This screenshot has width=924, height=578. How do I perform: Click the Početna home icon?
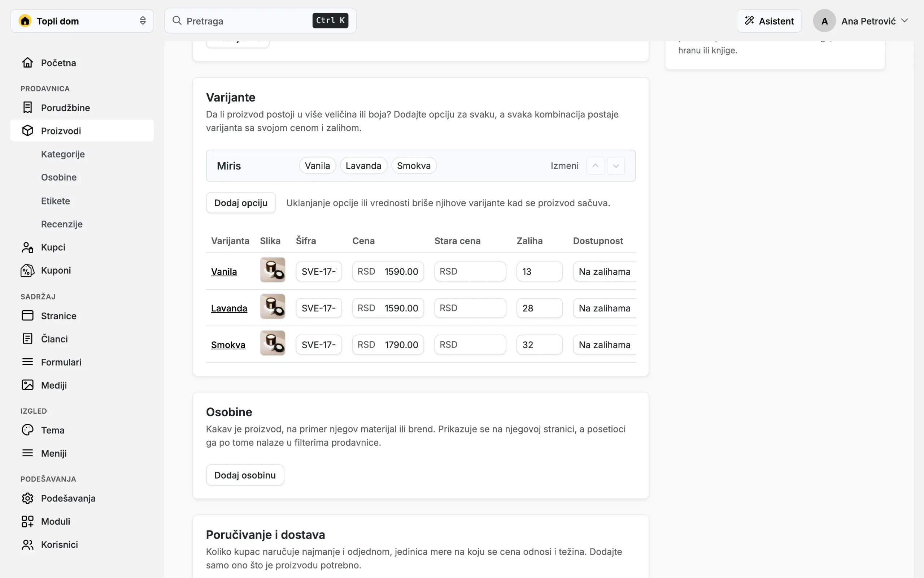pyautogui.click(x=27, y=62)
